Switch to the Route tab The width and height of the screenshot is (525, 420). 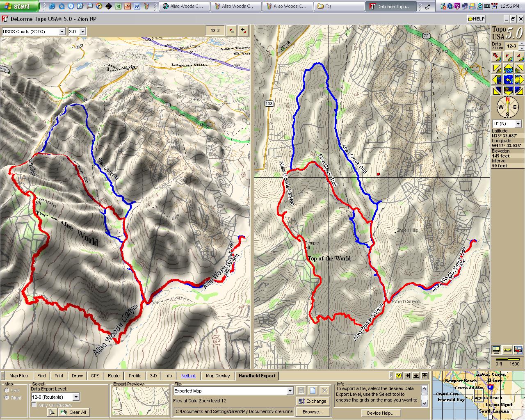tap(114, 376)
